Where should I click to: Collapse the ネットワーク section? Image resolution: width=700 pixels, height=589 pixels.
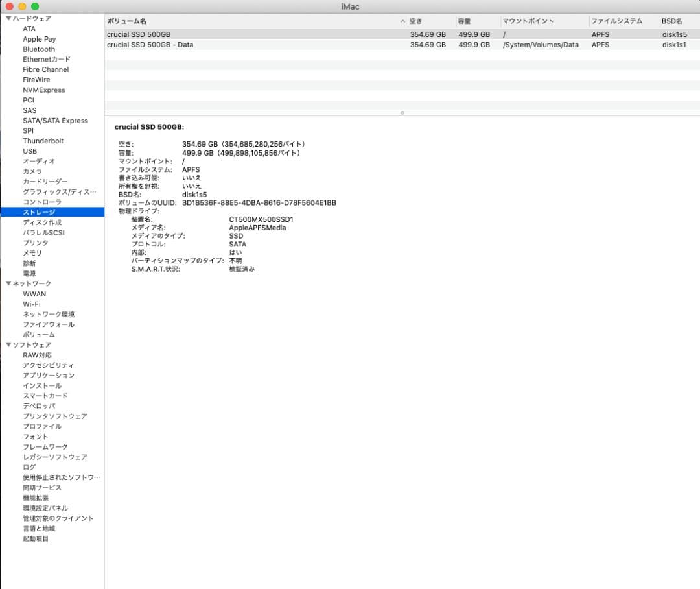[x=9, y=283]
